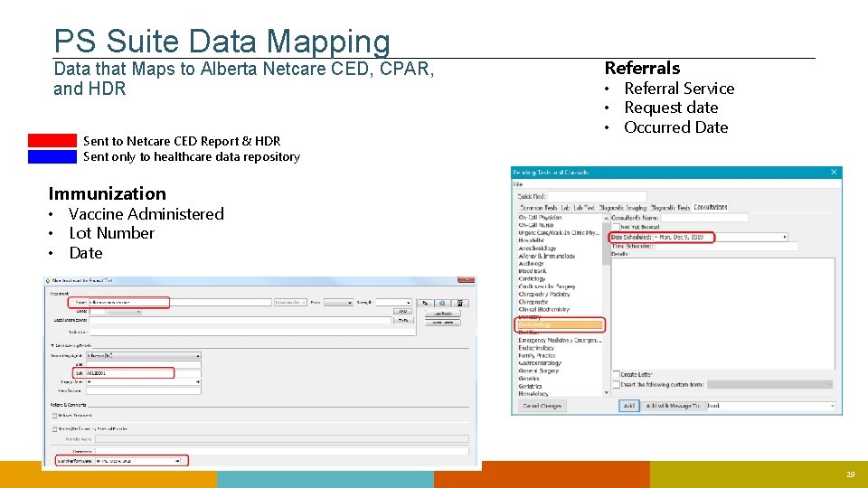Select Allergy & Immunology in the list
The image size is (868, 488).
point(546,256)
